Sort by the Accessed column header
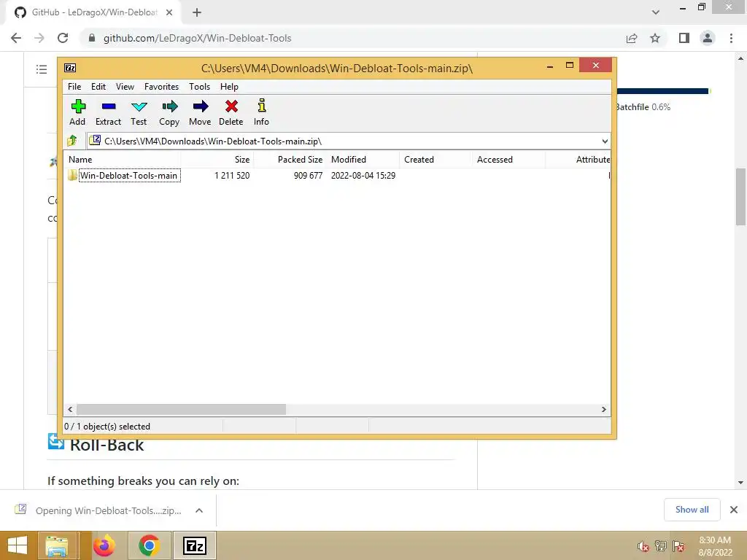Image resolution: width=747 pixels, height=560 pixels. pos(508,160)
